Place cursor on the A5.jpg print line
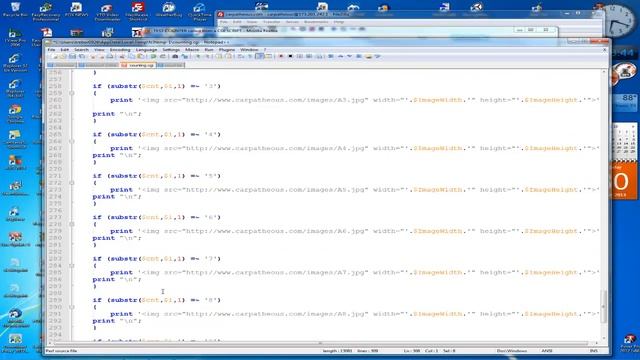The height and width of the screenshot is (360, 640). point(354,190)
